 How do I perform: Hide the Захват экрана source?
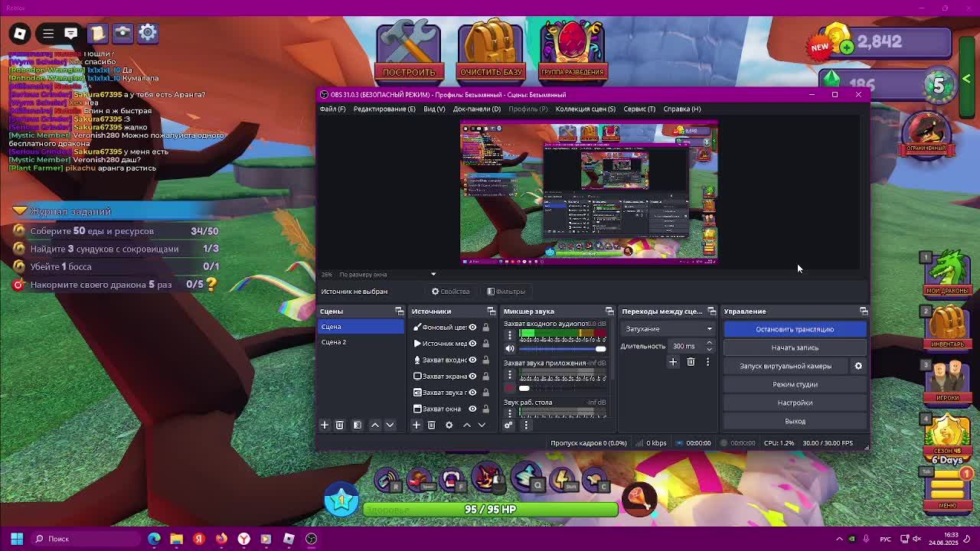pyautogui.click(x=472, y=376)
